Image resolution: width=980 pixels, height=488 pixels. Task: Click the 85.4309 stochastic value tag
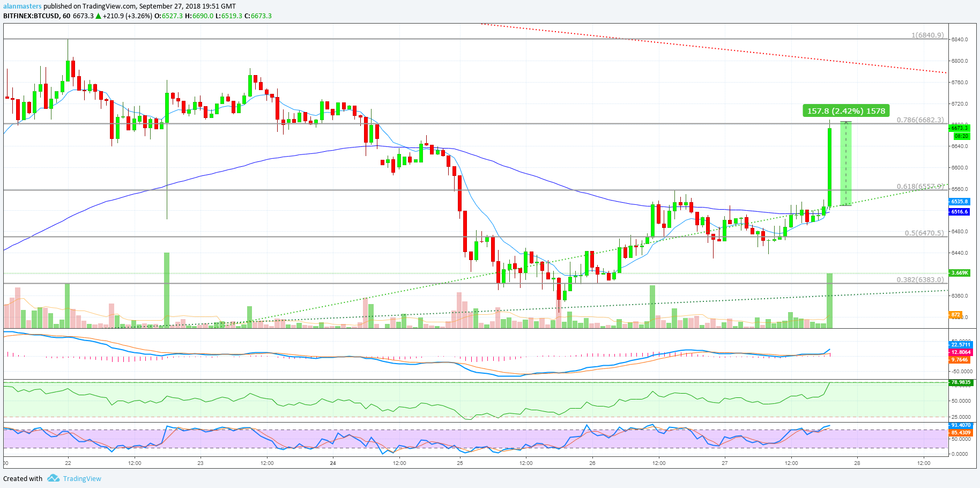click(x=961, y=432)
